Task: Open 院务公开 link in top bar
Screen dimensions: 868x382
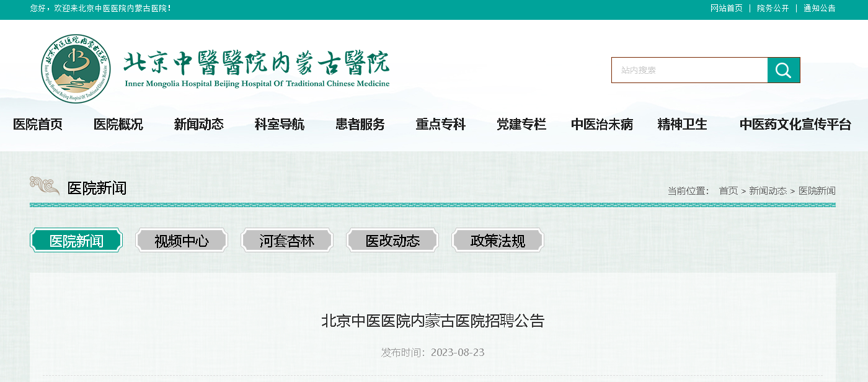Action: [x=773, y=8]
